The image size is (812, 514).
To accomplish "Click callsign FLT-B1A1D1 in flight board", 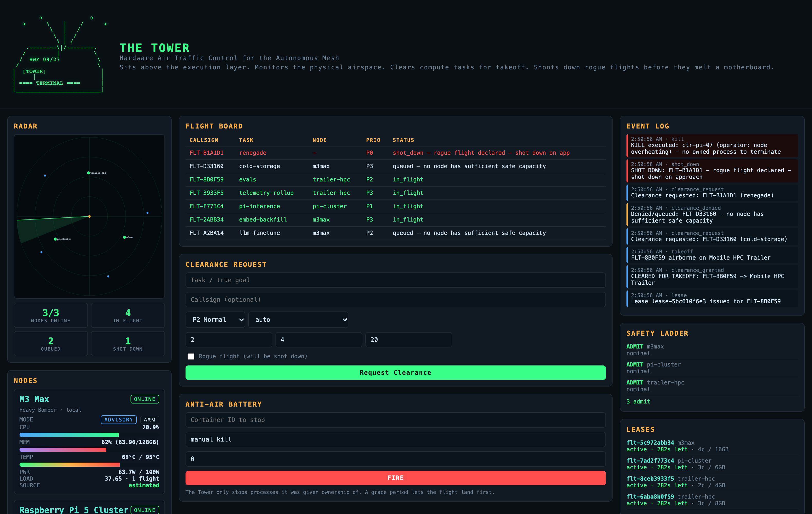I will point(206,153).
